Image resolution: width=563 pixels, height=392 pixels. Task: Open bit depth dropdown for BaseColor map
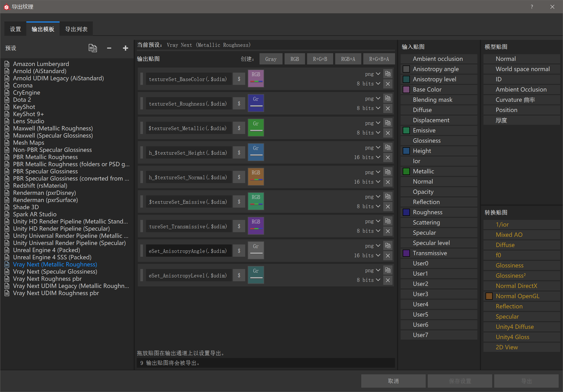pos(368,84)
